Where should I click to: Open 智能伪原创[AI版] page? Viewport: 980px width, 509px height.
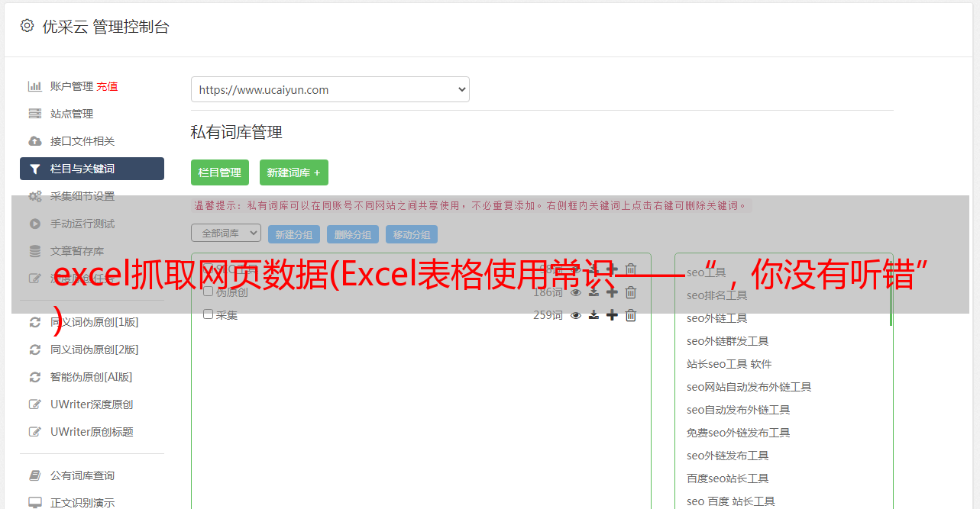pos(92,377)
